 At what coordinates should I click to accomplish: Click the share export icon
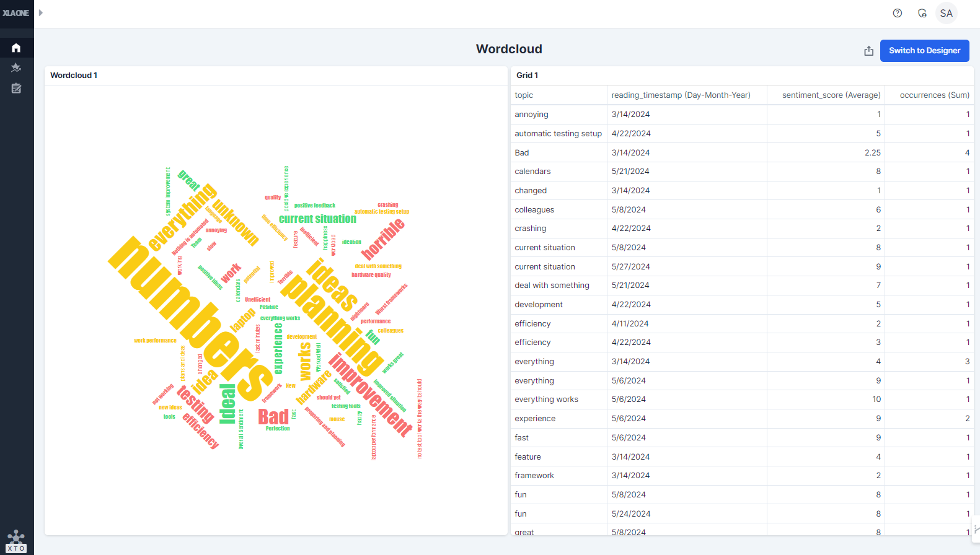click(868, 51)
